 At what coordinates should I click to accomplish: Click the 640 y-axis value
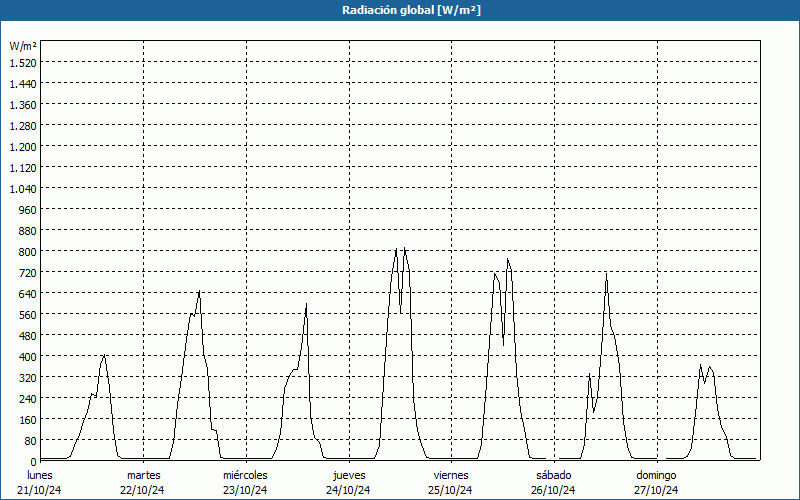click(x=28, y=293)
